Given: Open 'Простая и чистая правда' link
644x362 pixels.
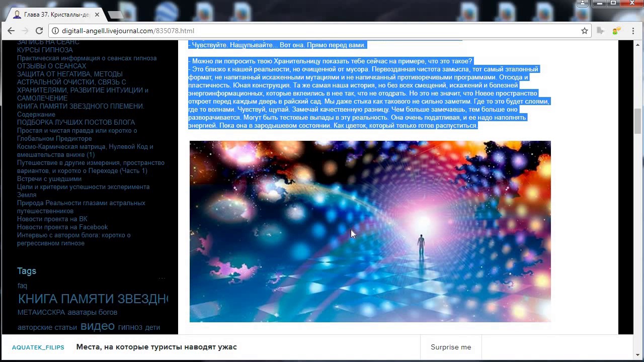Looking at the screenshot, I should [77, 134].
